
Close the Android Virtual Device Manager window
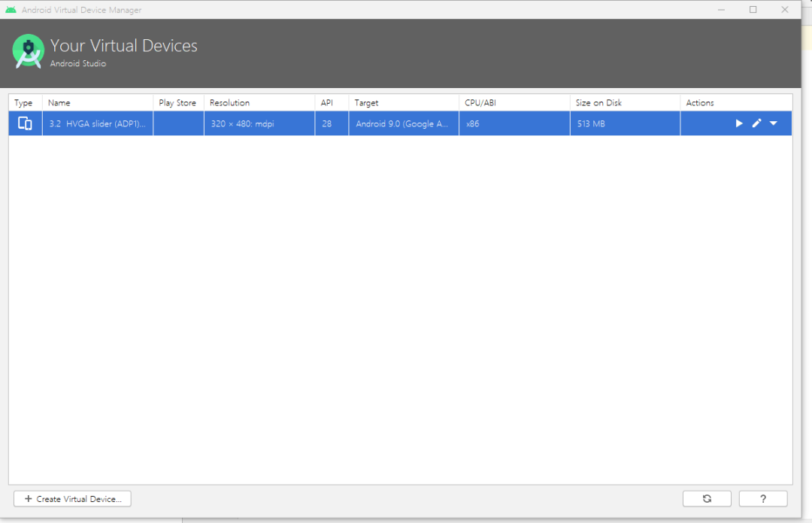pyautogui.click(x=784, y=10)
